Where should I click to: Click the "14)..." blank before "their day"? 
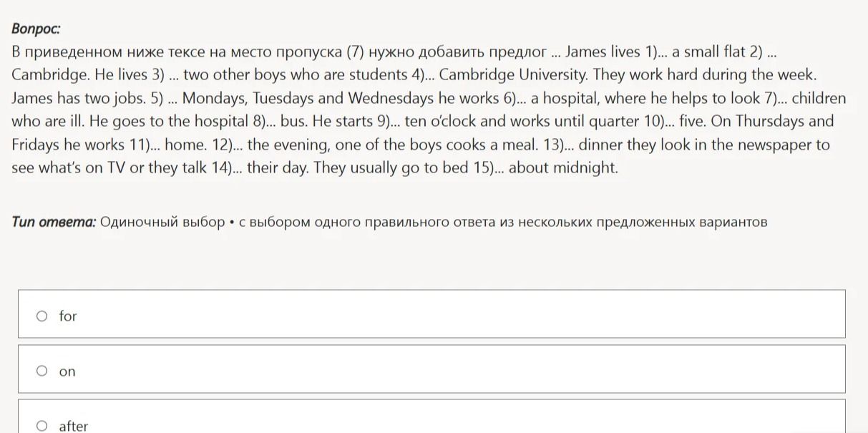click(x=230, y=167)
